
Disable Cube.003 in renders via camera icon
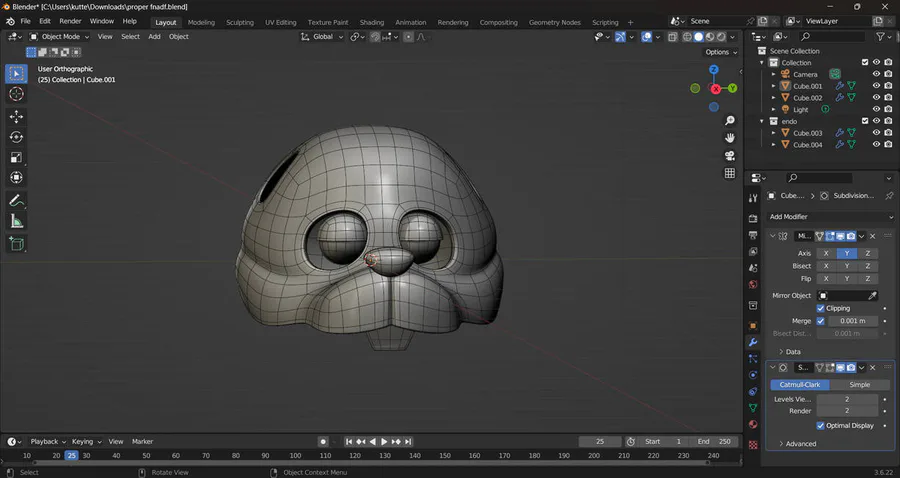tap(888, 133)
